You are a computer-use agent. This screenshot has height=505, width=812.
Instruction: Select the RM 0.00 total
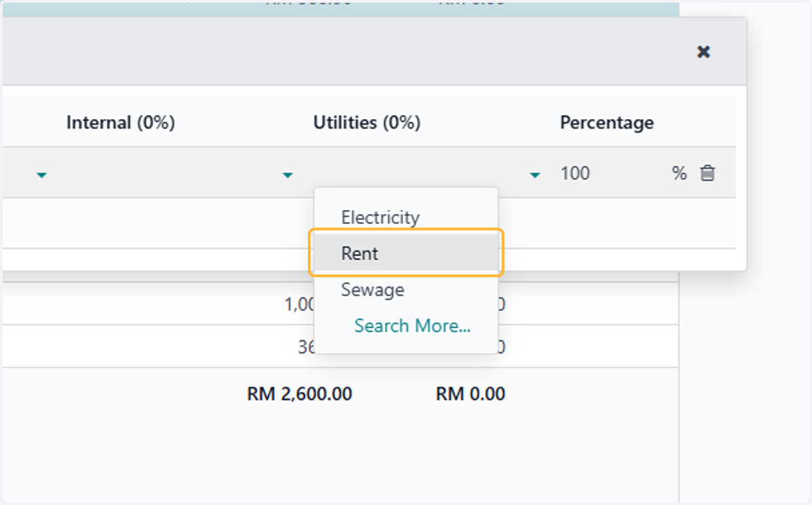pos(470,394)
